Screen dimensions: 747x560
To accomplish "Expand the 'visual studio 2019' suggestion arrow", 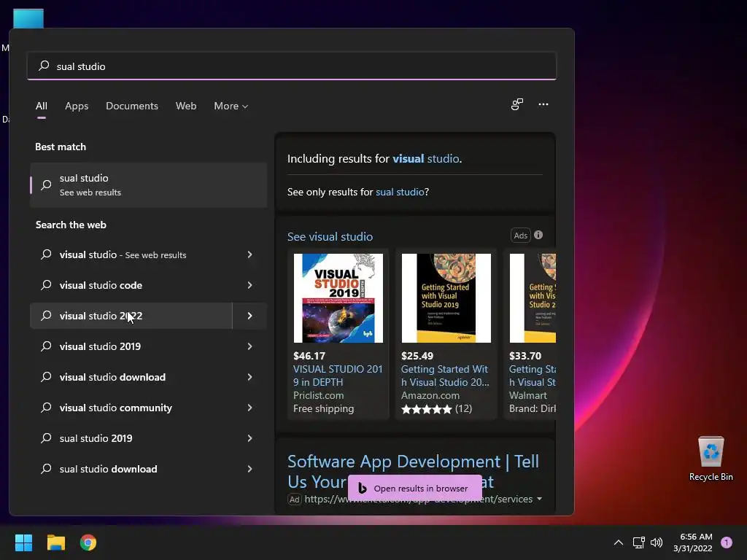I will (249, 346).
